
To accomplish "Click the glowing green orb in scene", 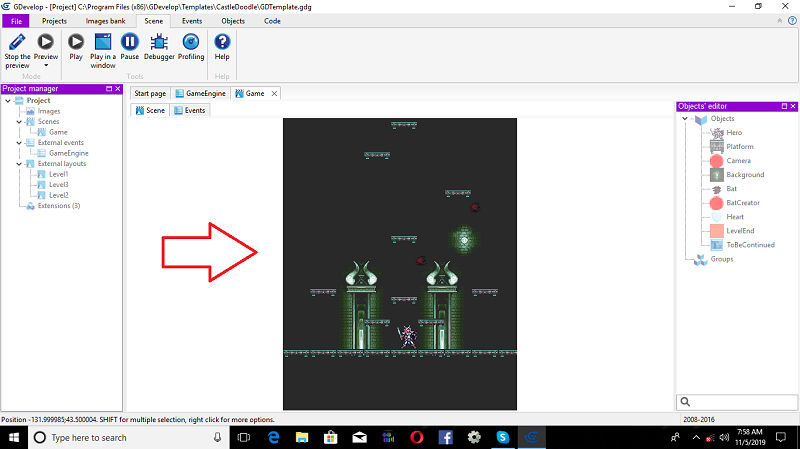I will coord(464,240).
